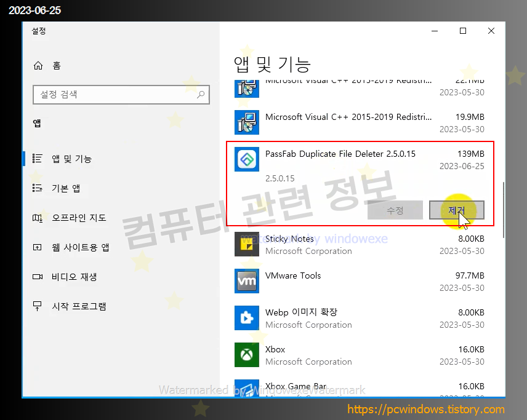Click the Xbox app icon
Image resolution: width=527 pixels, height=420 pixels.
(x=247, y=355)
